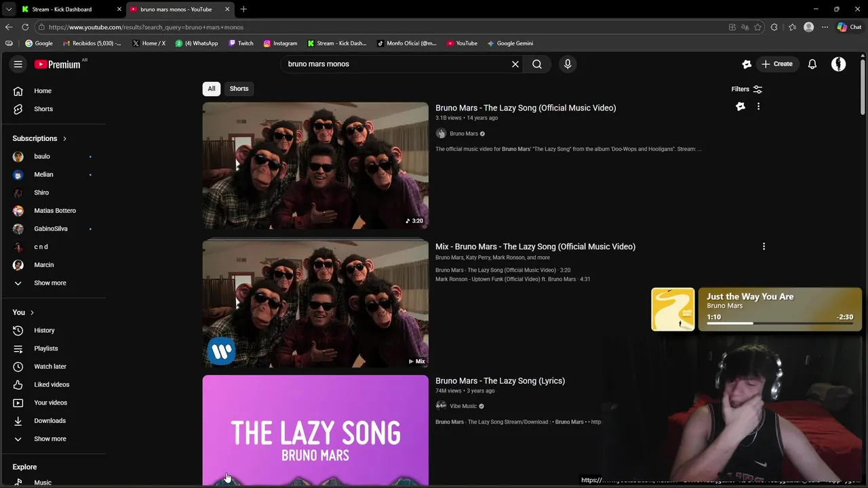Open account avatar menu in YouTube header
Screen dimensions: 868x488
[x=839, y=64]
